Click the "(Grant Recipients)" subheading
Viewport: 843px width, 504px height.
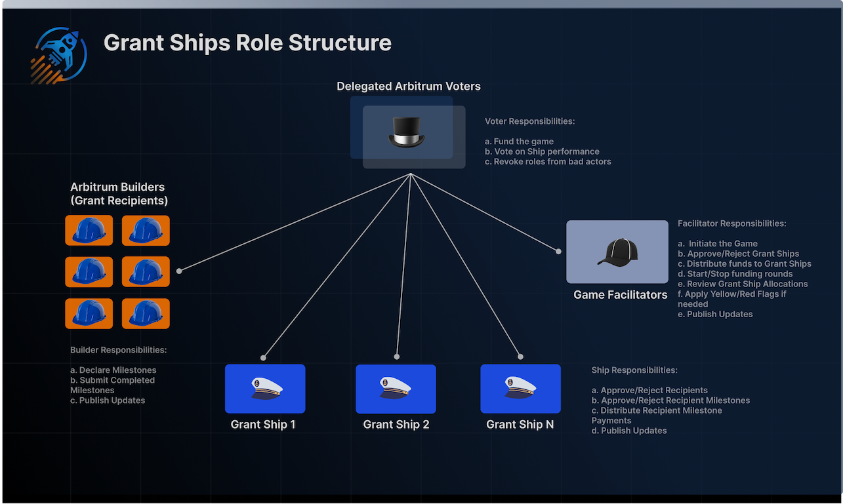[x=119, y=201]
